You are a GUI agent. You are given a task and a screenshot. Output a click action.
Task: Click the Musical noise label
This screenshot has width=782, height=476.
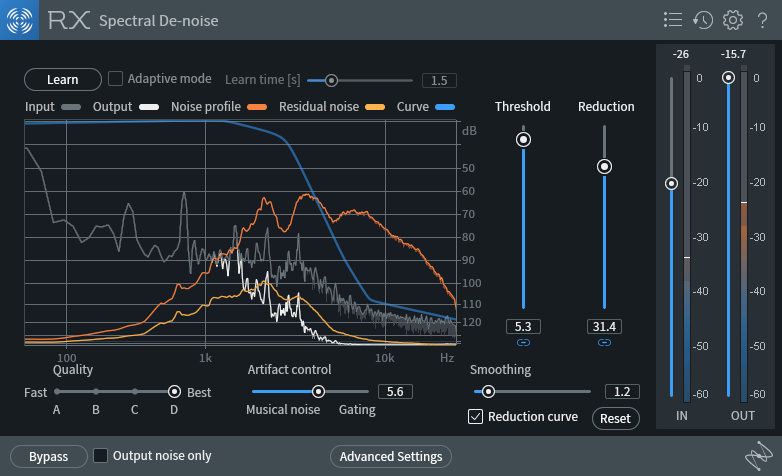tap(283, 410)
